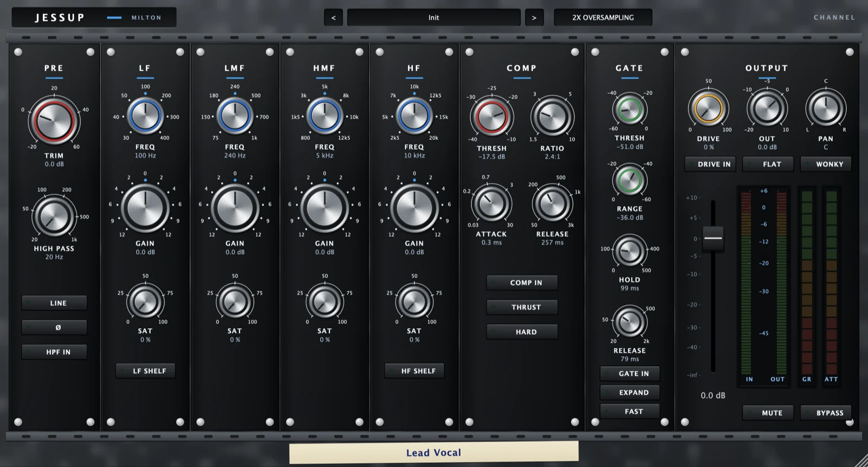
Task: Open the Init preset selector
Action: [x=434, y=17]
